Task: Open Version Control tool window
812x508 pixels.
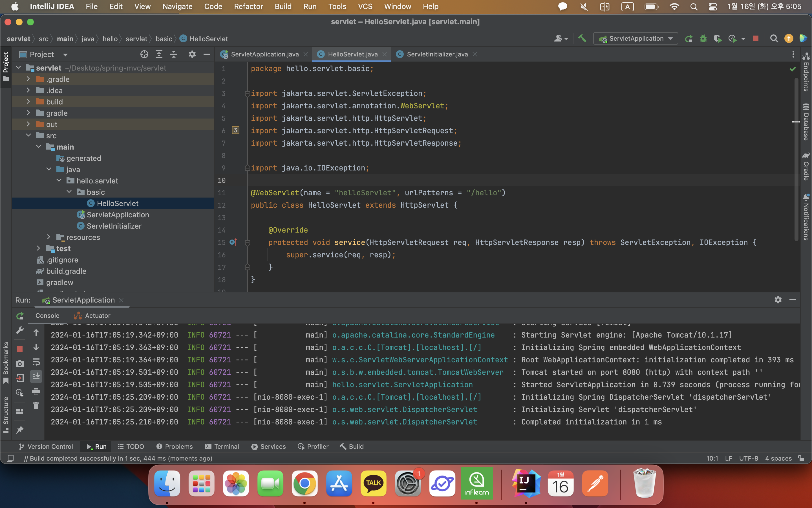Action: click(46, 446)
